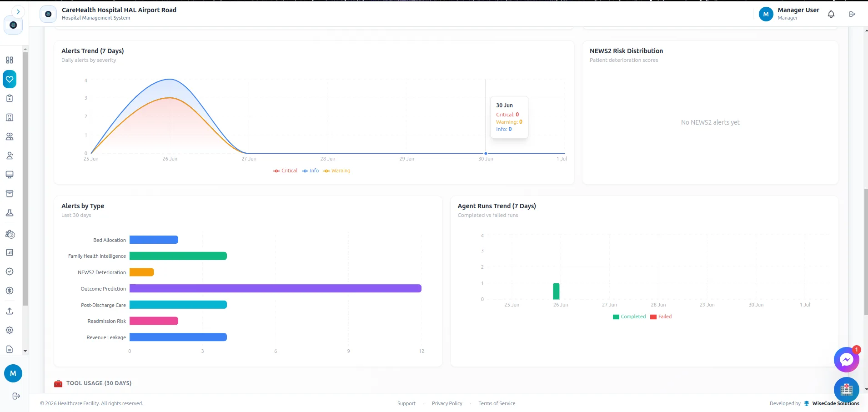Image resolution: width=868 pixels, height=412 pixels.
Task: Click the logout icon in top header
Action: coord(852,14)
